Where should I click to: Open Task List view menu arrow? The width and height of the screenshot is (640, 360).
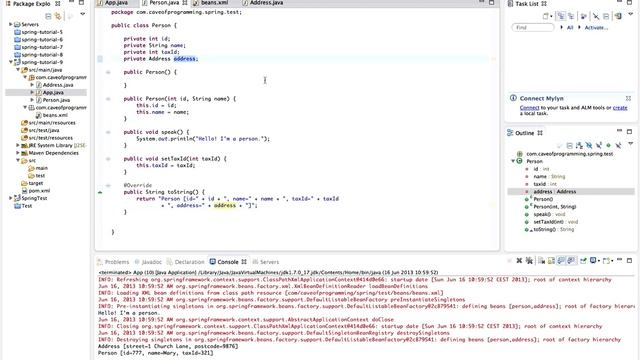pos(631,14)
